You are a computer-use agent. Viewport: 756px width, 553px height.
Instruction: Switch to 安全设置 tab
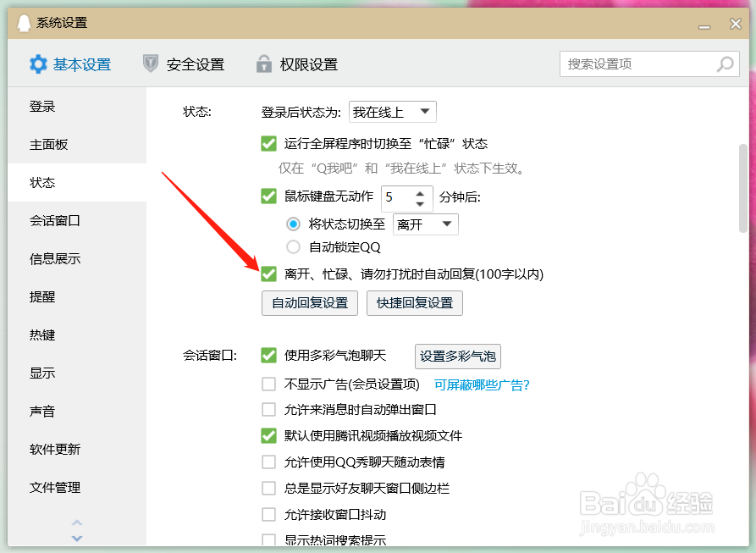(x=184, y=64)
